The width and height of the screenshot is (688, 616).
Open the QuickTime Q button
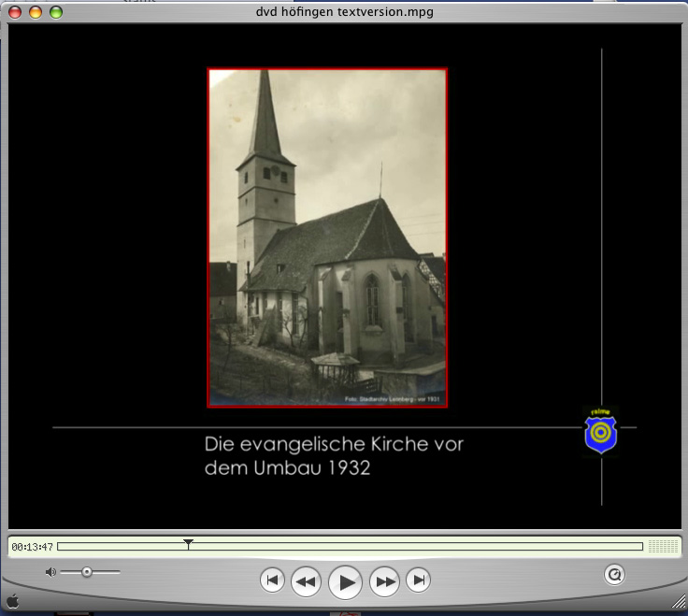[x=614, y=575]
